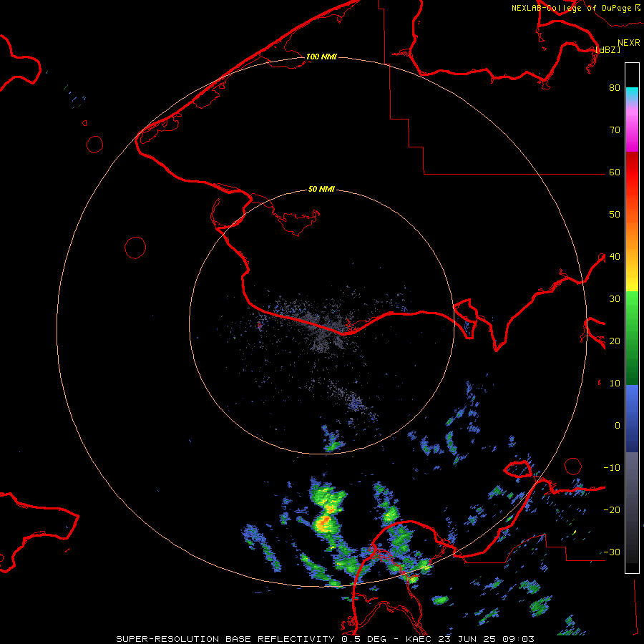The width and height of the screenshot is (644, 644).
Task: Click the 0 value on the dBZ scale
Action: pyautogui.click(x=618, y=426)
